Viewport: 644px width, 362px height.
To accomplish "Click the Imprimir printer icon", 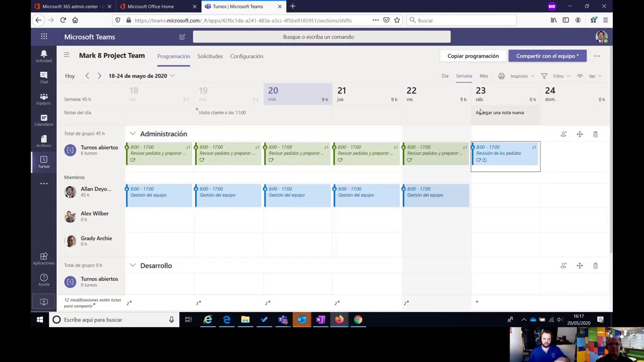I will click(x=501, y=76).
